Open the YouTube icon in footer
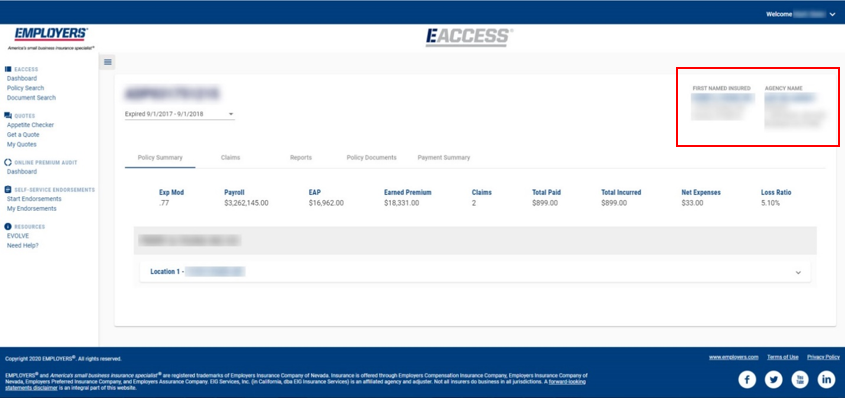 coord(800,380)
